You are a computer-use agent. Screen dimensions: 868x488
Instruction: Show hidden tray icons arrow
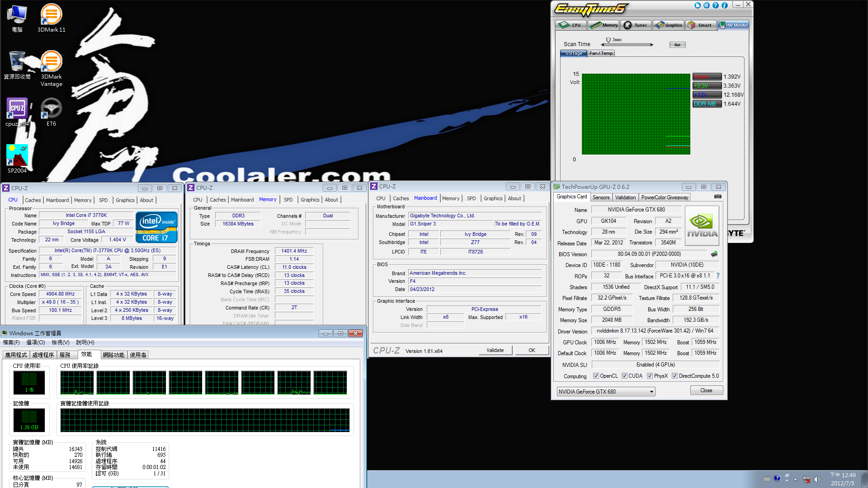point(795,479)
